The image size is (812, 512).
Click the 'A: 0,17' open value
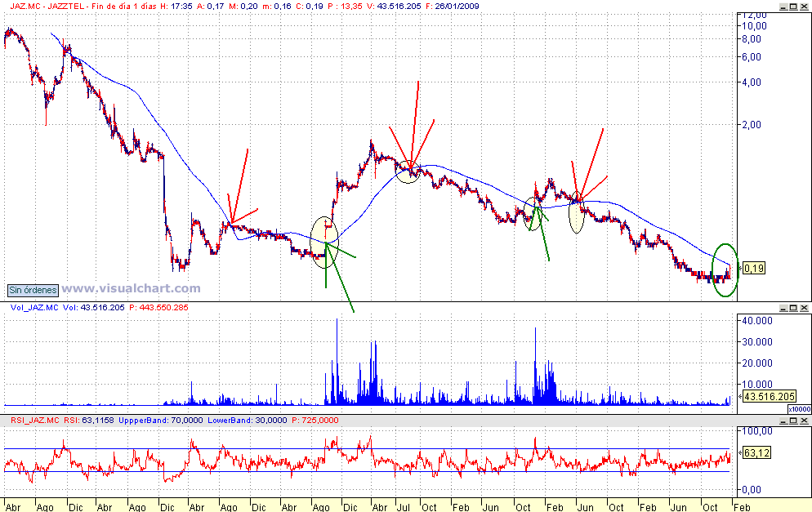211,7
